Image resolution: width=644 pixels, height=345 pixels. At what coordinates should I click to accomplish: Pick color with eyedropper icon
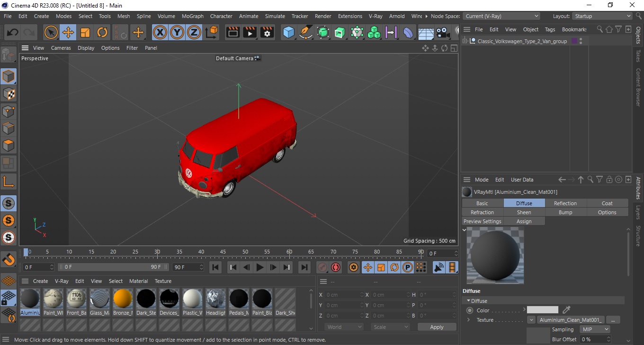point(566,310)
